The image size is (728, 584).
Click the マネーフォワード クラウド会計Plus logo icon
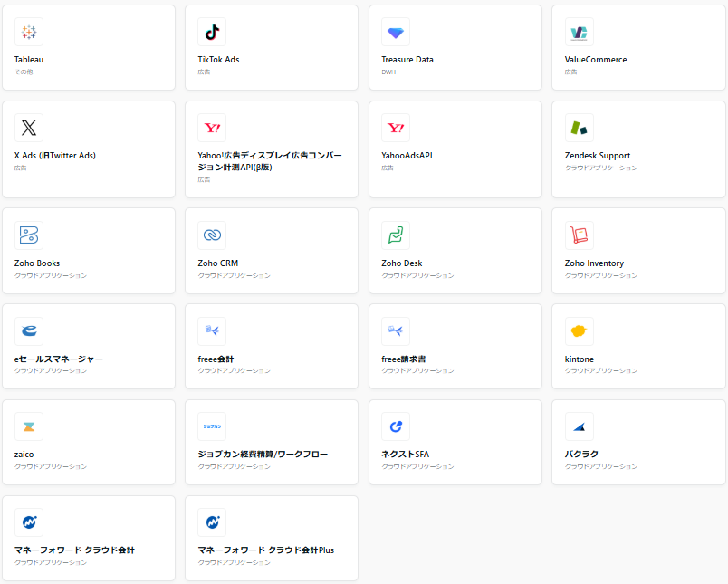pyautogui.click(x=212, y=522)
